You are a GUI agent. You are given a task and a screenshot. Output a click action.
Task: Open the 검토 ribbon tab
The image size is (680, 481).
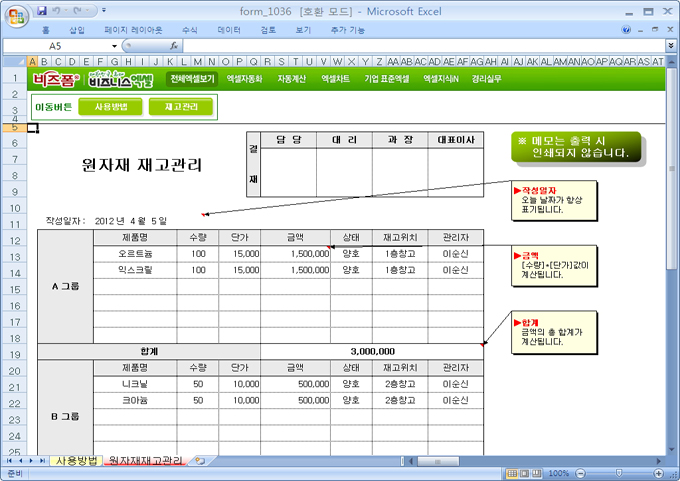pos(268,30)
